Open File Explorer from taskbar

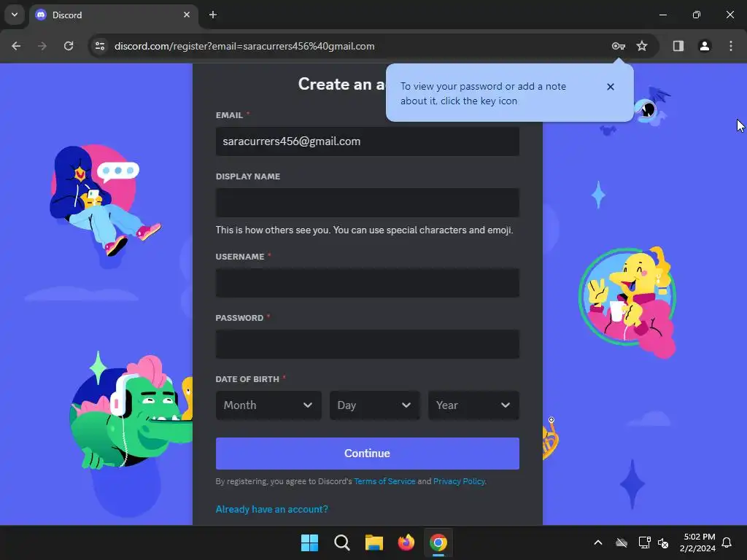374,542
